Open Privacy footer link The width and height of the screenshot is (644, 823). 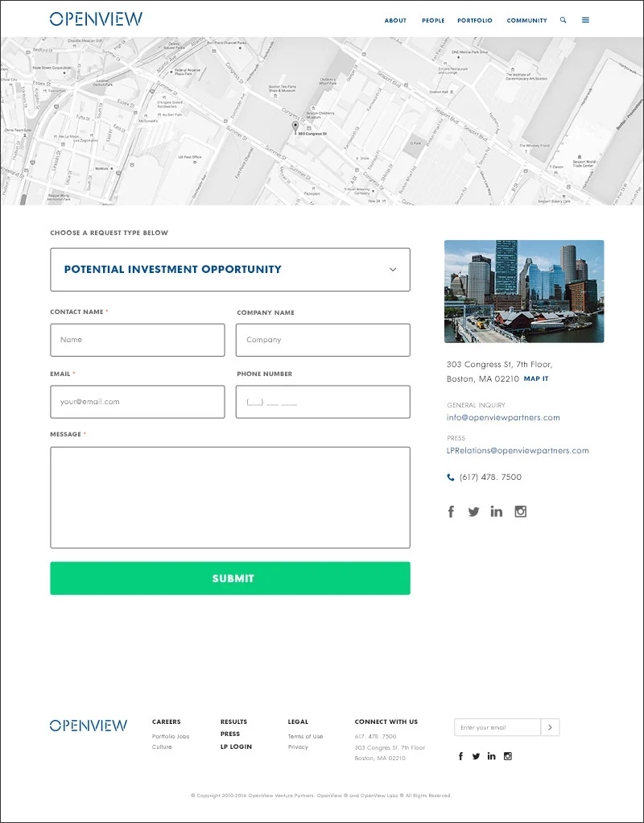[298, 746]
